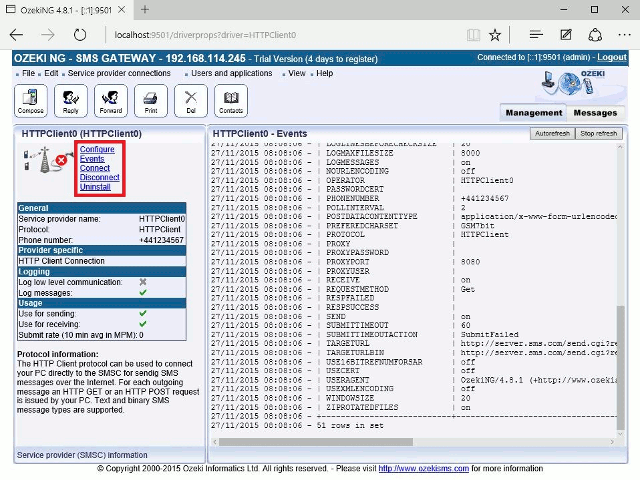Click the events vertical scrollbar thumb
The image size is (640, 480).
pyautogui.click(x=620, y=367)
